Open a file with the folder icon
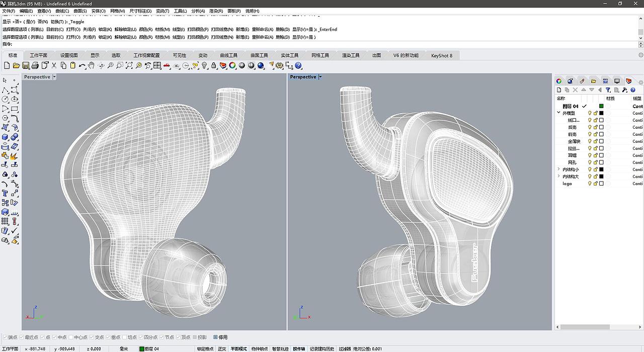 16,65
